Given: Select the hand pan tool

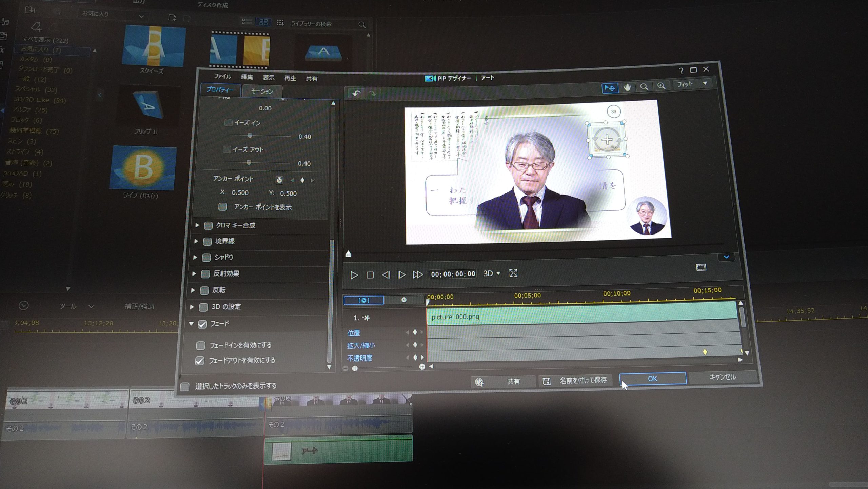Looking at the screenshot, I should click(x=627, y=87).
